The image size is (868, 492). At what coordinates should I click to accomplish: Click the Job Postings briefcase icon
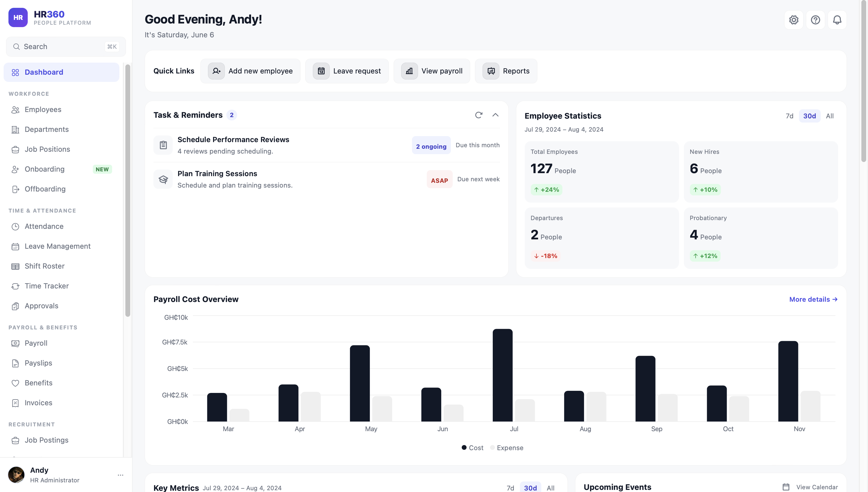[x=15, y=441]
